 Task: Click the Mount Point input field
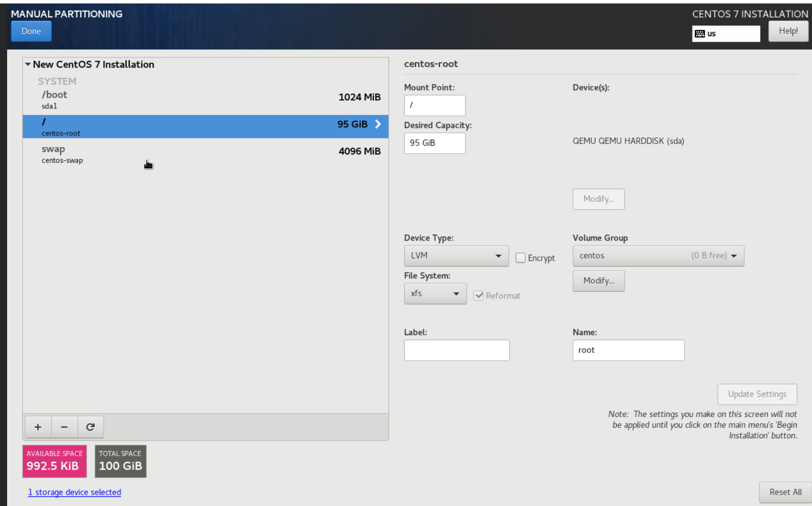pyautogui.click(x=434, y=105)
